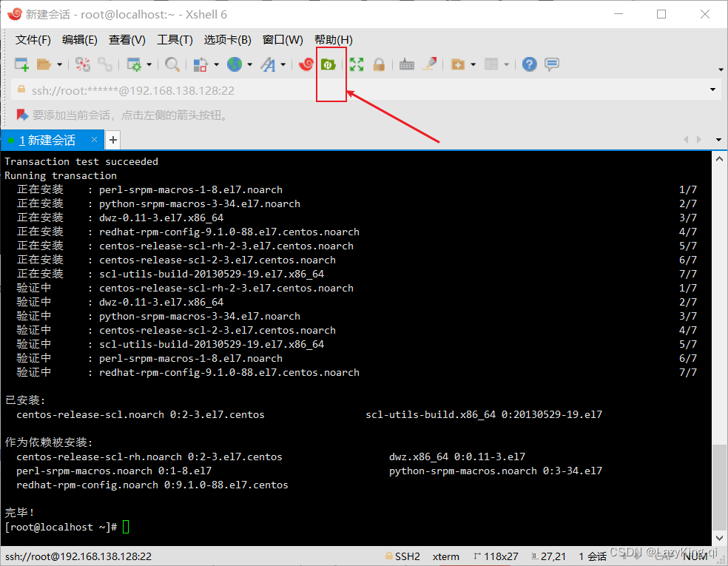
Task: Open the 帮助(H) menu
Action: click(334, 40)
